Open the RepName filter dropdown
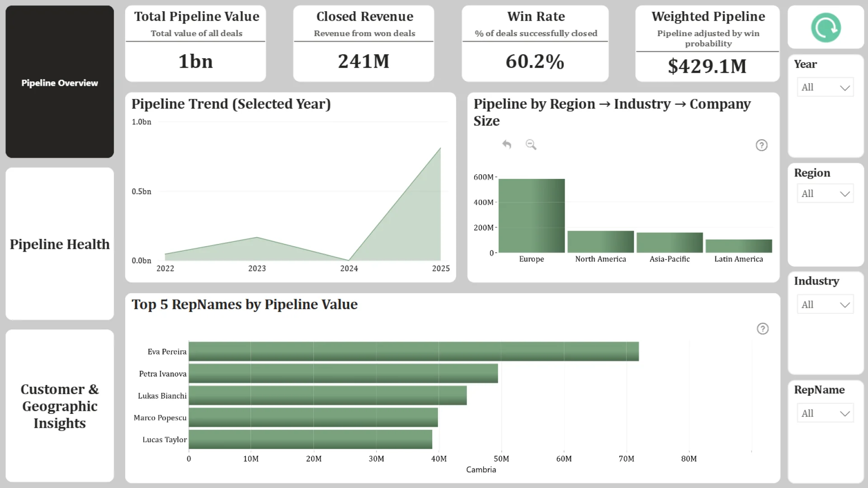Viewport: 868px width, 488px height. [825, 413]
